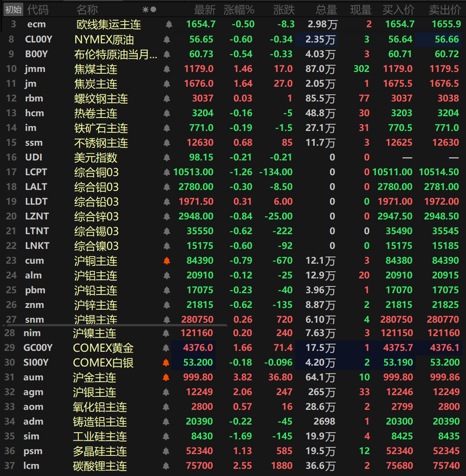Select the 螺纹钢主连 contract name

[x=101, y=99]
